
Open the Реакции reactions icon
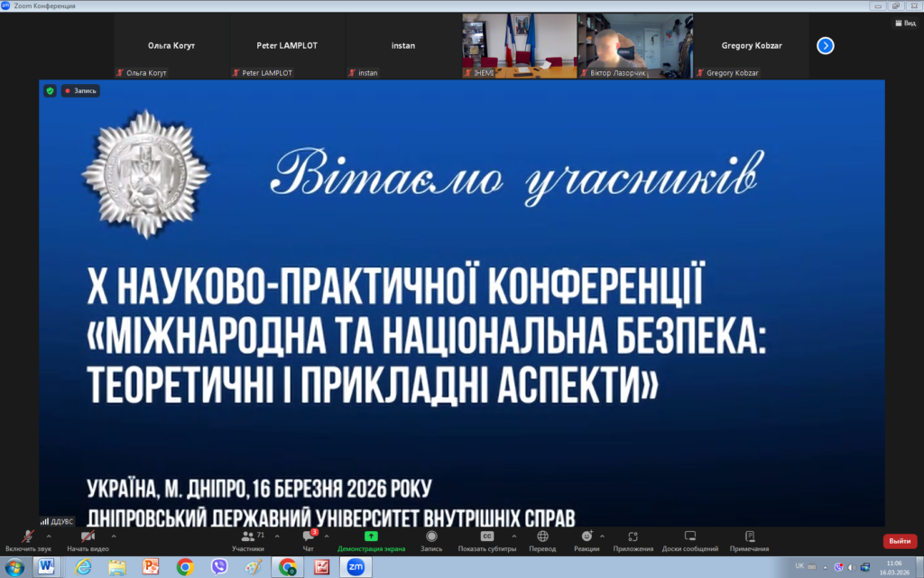click(587, 536)
